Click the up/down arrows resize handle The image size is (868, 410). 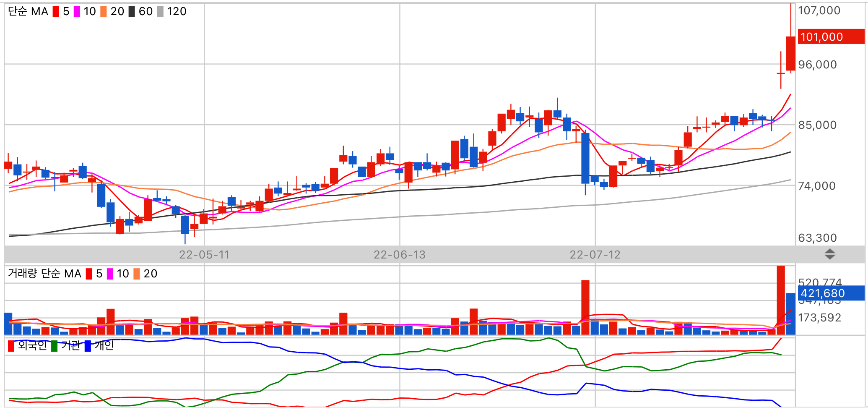point(830,254)
